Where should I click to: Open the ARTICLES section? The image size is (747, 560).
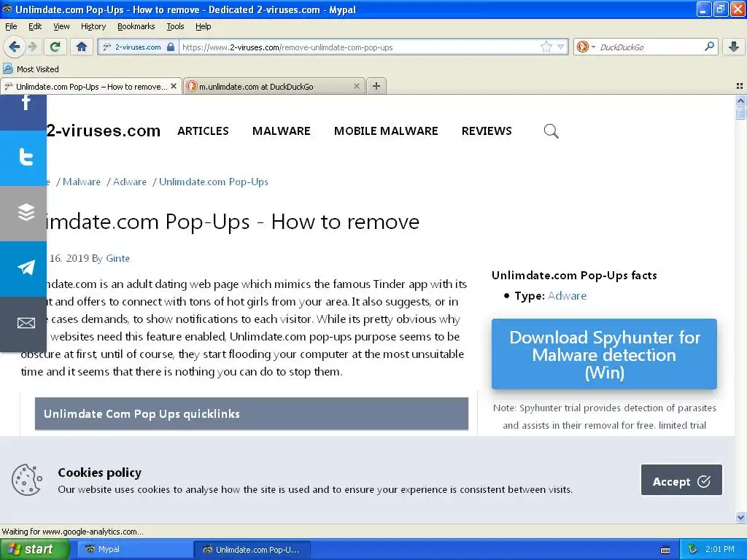(x=203, y=131)
